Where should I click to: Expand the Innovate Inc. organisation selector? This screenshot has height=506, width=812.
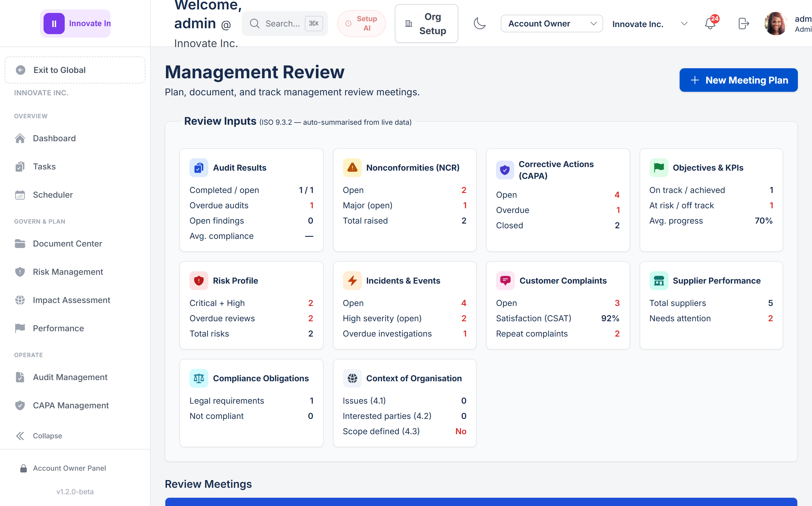tap(650, 24)
